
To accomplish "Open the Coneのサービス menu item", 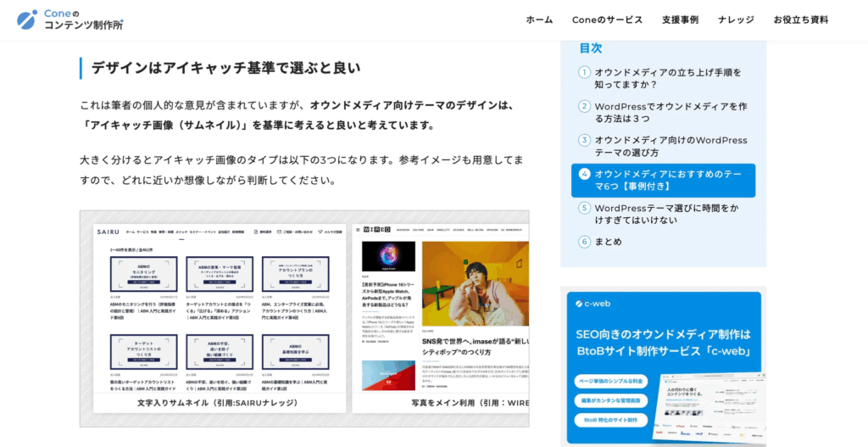I will pyautogui.click(x=607, y=20).
